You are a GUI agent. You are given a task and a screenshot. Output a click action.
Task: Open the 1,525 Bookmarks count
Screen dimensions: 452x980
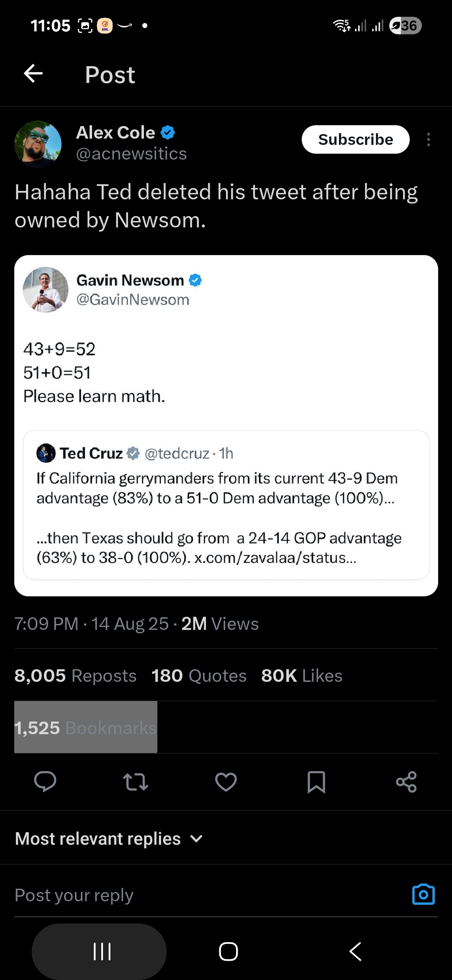click(x=85, y=727)
